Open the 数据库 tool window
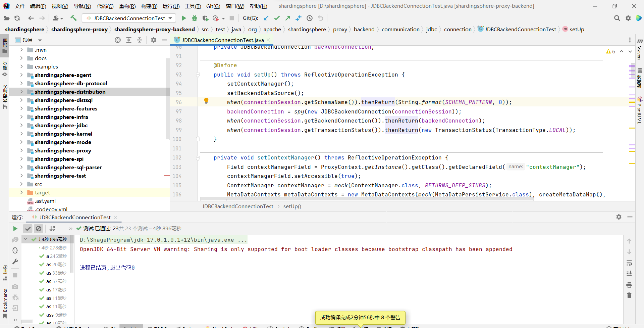 click(x=640, y=78)
